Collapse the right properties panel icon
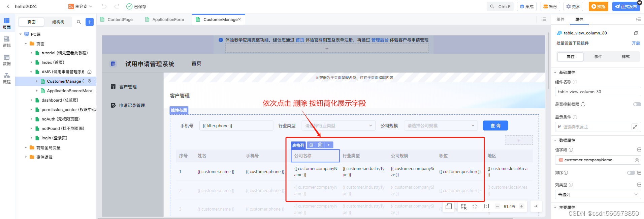The height and width of the screenshot is (219, 644). point(638,19)
